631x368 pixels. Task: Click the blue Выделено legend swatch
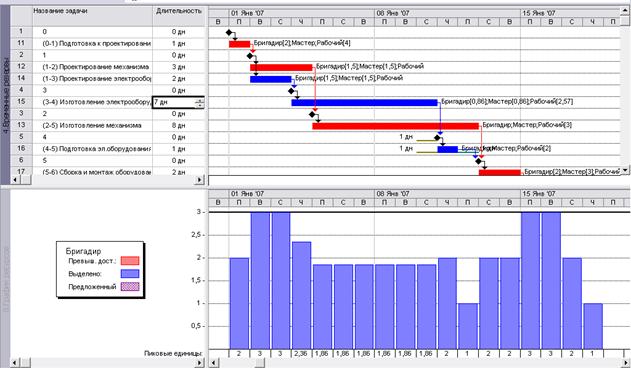(x=130, y=274)
